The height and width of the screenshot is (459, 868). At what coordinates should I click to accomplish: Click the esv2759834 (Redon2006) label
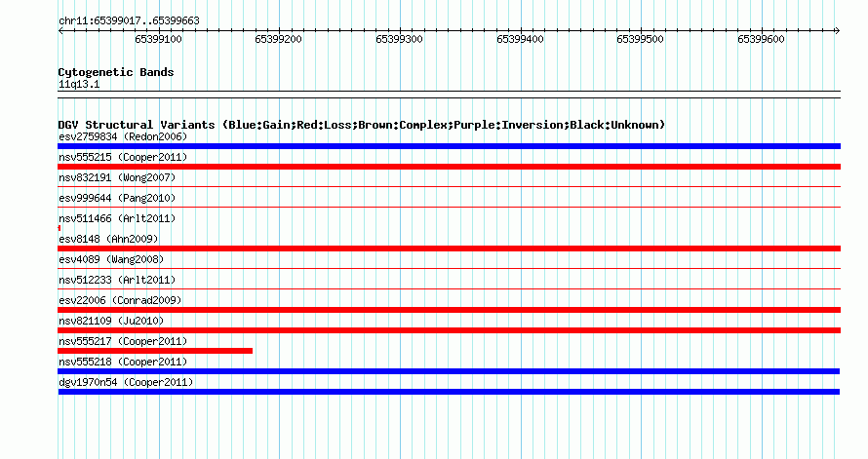coord(123,136)
